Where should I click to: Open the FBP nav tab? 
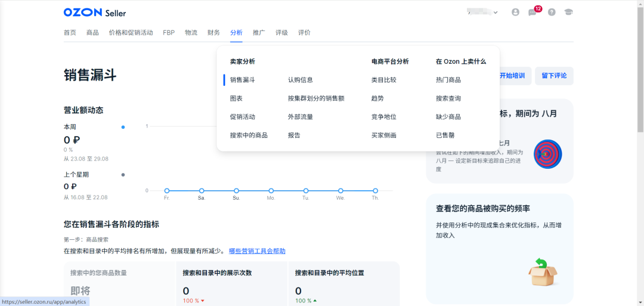(169, 33)
